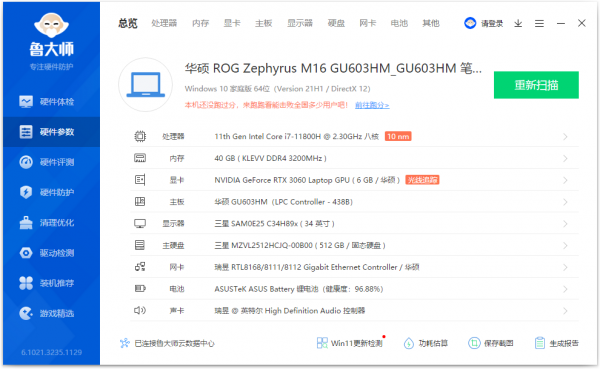Open 驱动检测 driver detection
Image resolution: width=600 pixels, height=369 pixels.
(x=51, y=253)
